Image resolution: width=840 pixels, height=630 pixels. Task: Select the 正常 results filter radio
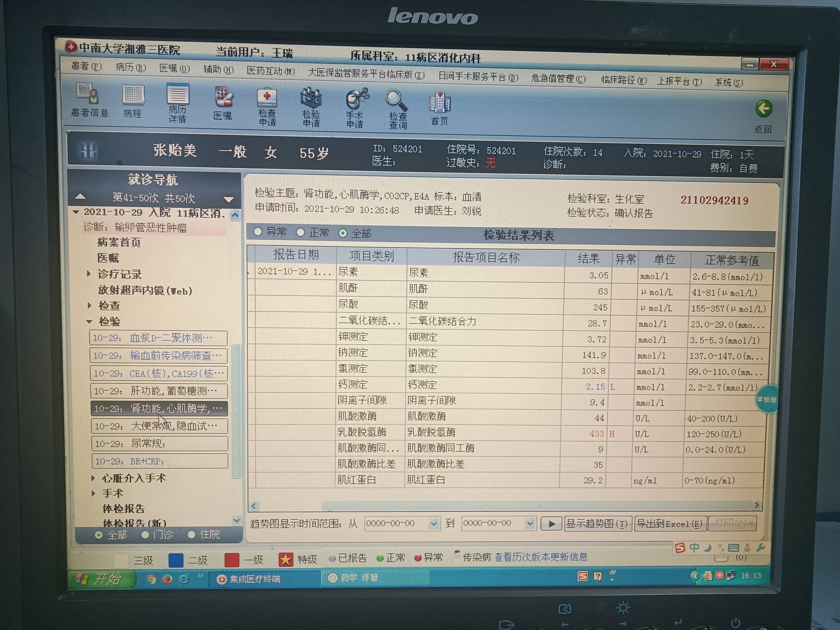pyautogui.click(x=301, y=232)
